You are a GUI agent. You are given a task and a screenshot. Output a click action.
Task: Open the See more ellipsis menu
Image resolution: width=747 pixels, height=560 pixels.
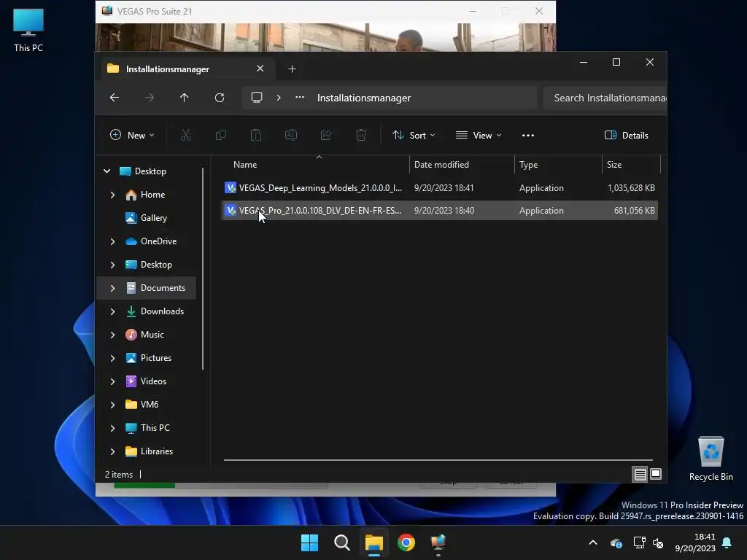pyautogui.click(x=528, y=135)
